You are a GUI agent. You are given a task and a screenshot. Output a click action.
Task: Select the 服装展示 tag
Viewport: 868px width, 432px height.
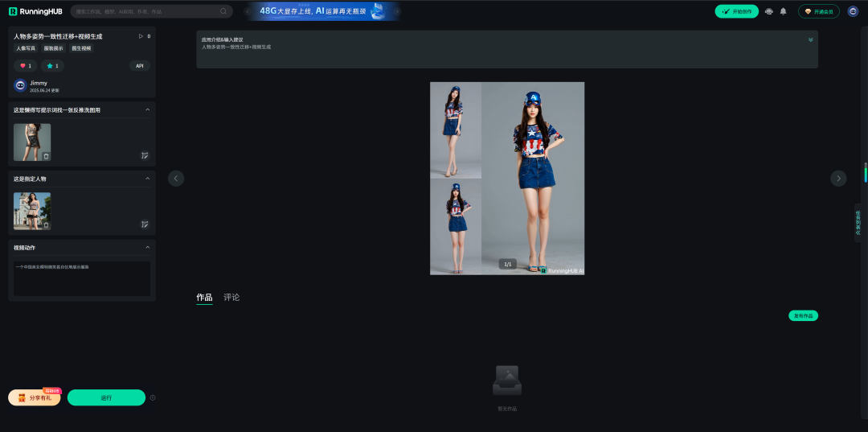(x=54, y=48)
